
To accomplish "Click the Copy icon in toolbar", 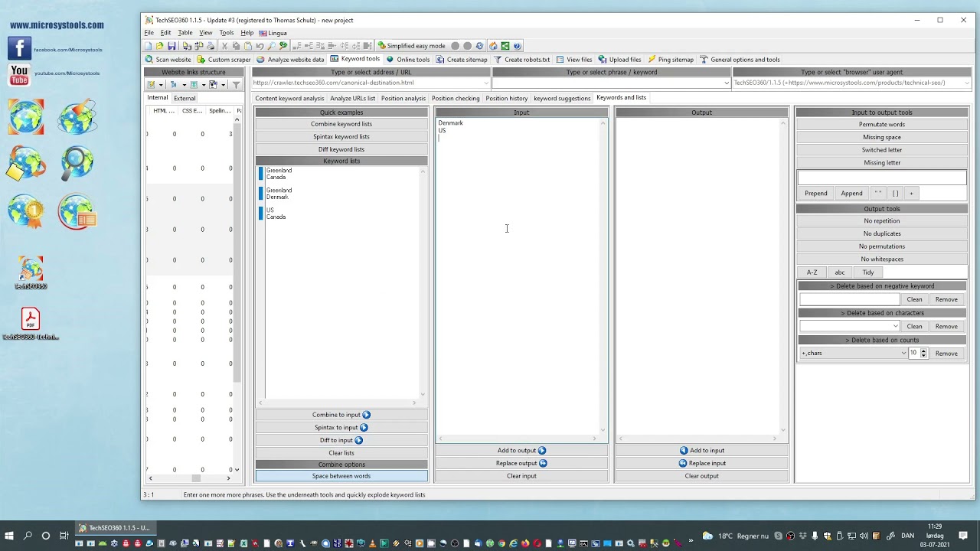I will click(x=236, y=46).
